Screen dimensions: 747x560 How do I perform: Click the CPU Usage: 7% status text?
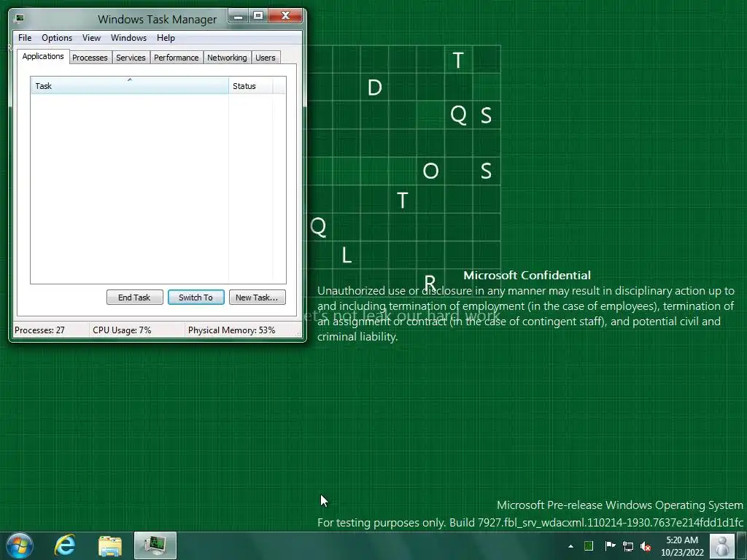(x=122, y=330)
